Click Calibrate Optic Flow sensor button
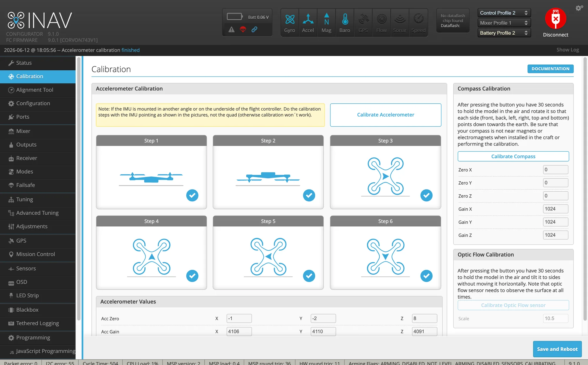 (513, 305)
